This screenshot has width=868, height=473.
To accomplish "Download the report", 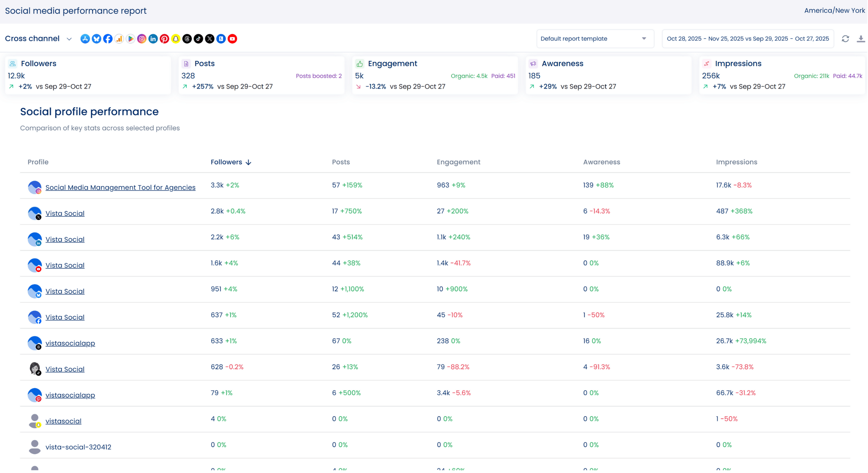I will [861, 39].
